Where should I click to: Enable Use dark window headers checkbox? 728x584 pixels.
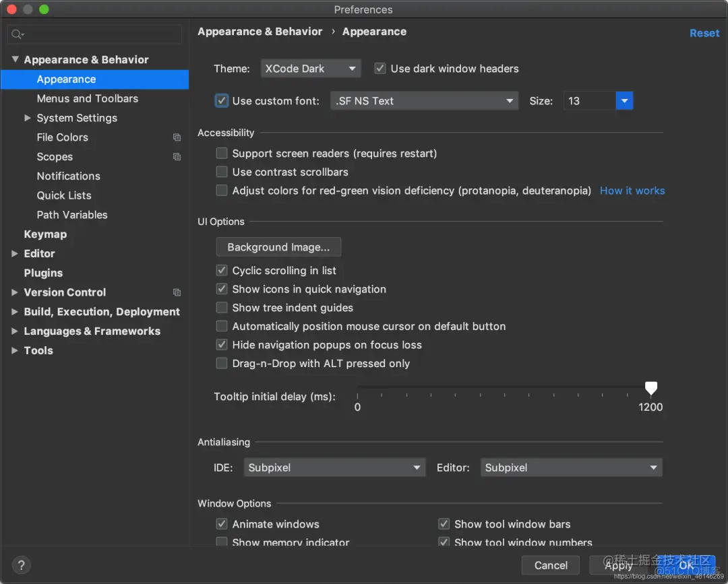click(x=380, y=69)
